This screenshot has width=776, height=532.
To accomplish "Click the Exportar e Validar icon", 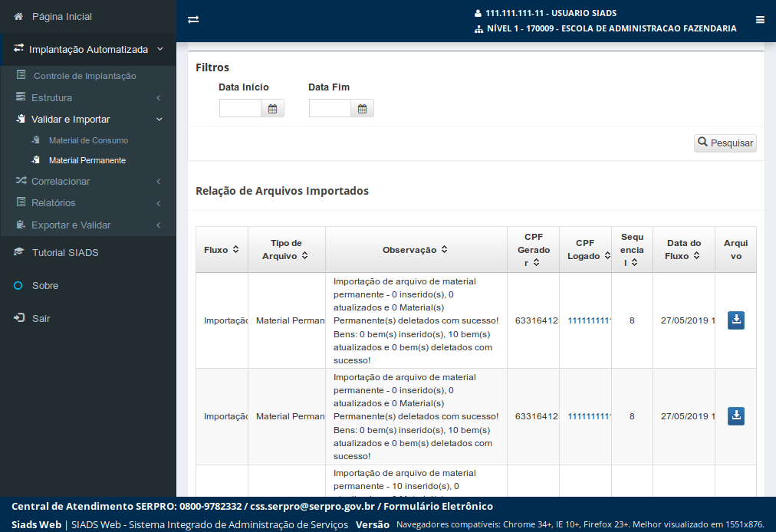I will [21, 224].
